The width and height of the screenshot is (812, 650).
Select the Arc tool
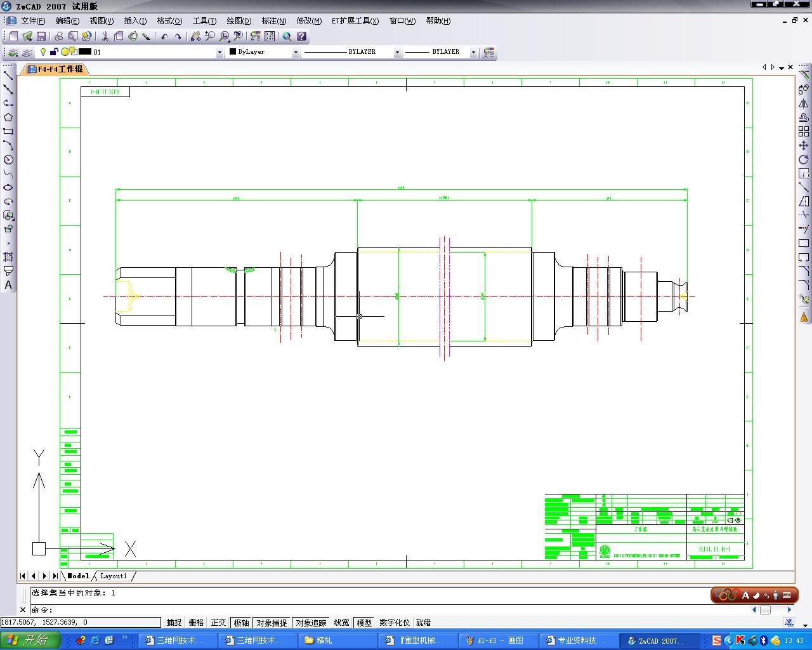coord(8,145)
